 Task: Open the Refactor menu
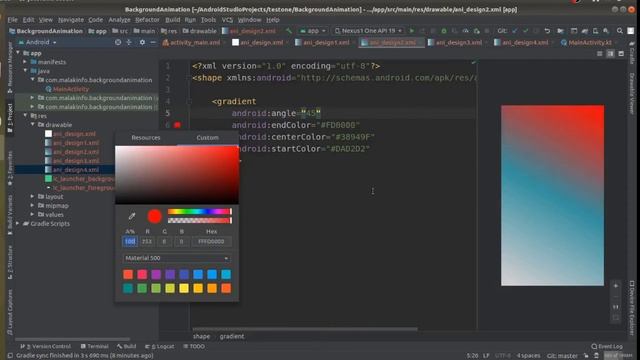coord(147,20)
